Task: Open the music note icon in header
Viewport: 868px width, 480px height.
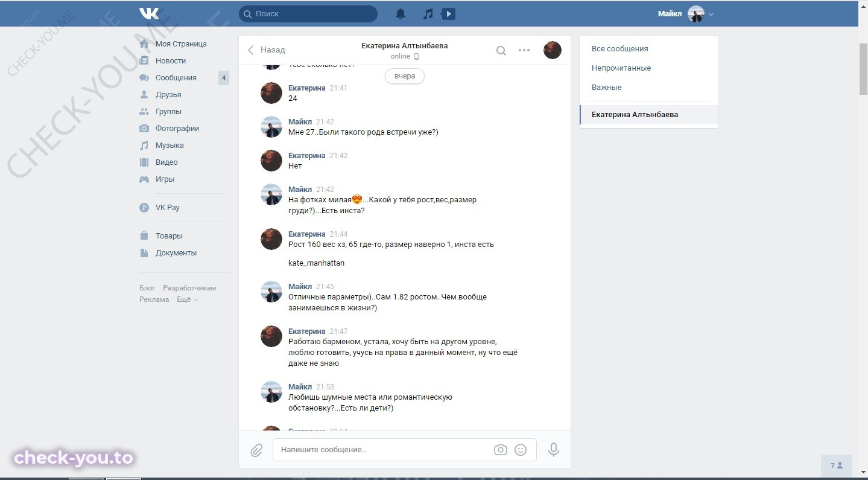Action: tap(428, 14)
